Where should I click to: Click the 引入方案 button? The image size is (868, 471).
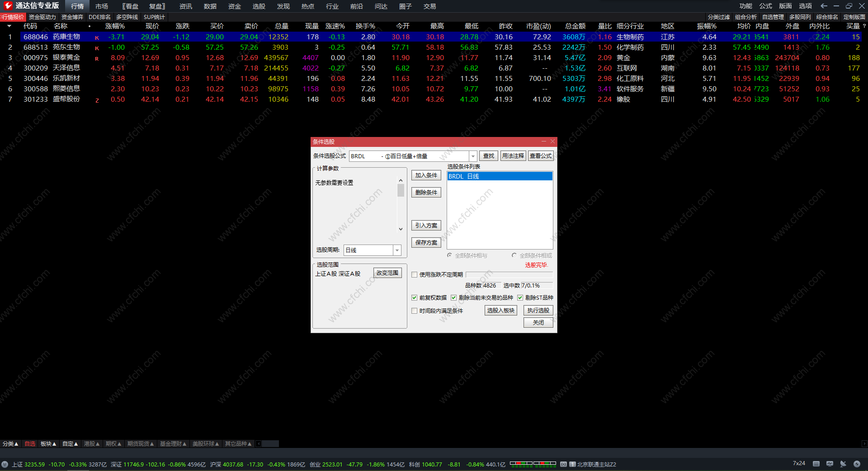[x=426, y=226]
